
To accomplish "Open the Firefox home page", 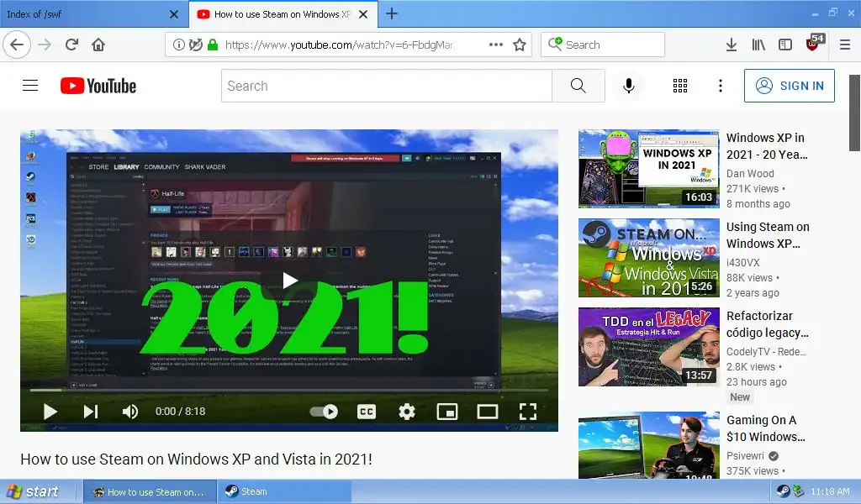I will click(98, 45).
